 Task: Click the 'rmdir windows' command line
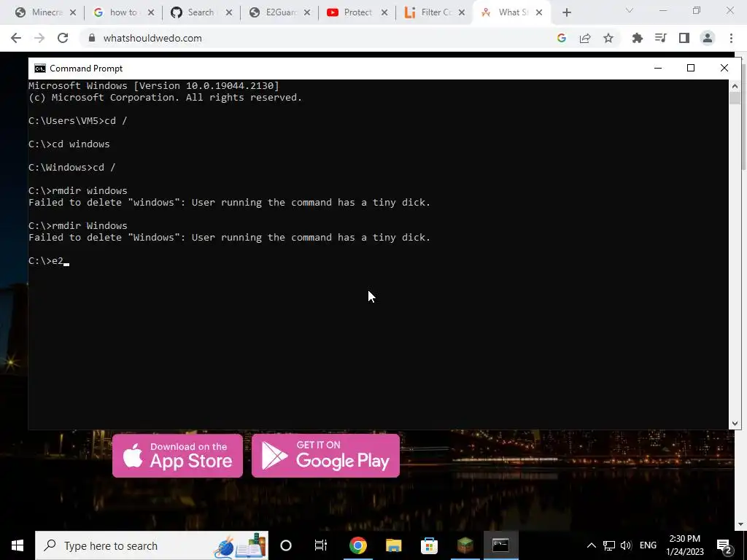[77, 190]
